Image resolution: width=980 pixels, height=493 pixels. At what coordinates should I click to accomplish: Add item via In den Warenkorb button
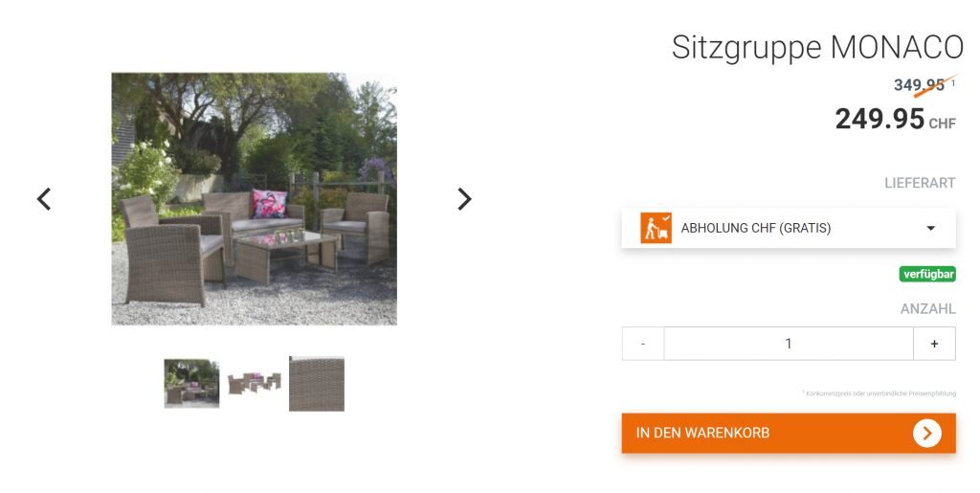789,433
